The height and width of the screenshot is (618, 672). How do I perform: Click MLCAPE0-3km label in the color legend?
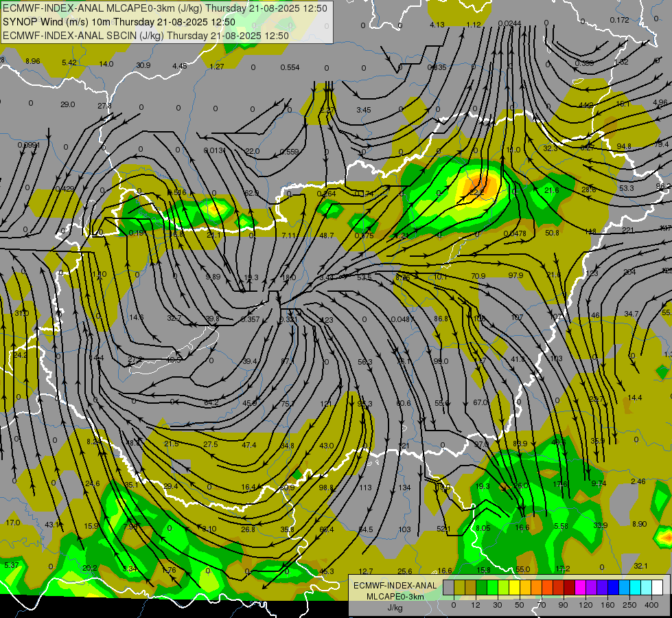[395, 597]
